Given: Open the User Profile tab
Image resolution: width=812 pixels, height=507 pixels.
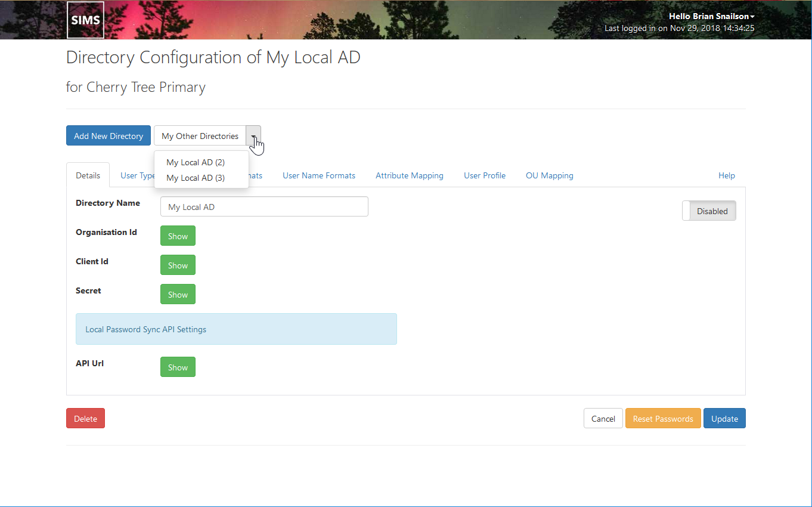Looking at the screenshot, I should click(x=485, y=175).
